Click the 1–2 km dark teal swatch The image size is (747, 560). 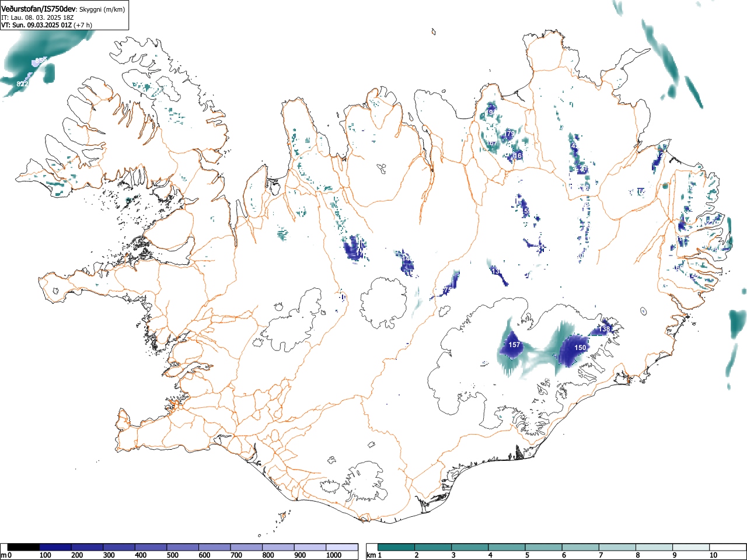pyautogui.click(x=397, y=547)
